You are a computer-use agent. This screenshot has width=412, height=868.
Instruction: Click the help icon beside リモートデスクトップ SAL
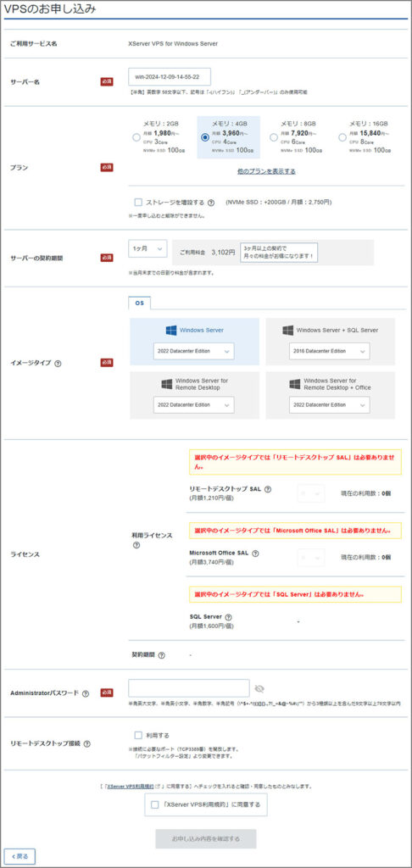point(268,489)
